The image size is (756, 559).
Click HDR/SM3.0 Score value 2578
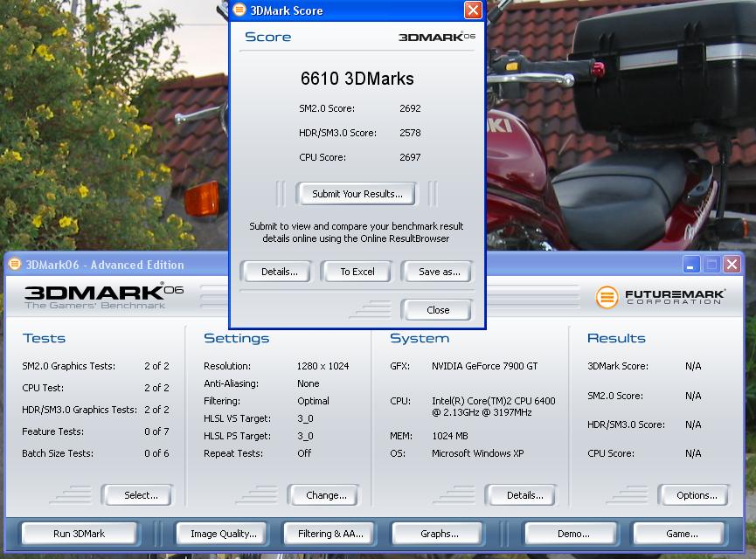pyautogui.click(x=410, y=133)
